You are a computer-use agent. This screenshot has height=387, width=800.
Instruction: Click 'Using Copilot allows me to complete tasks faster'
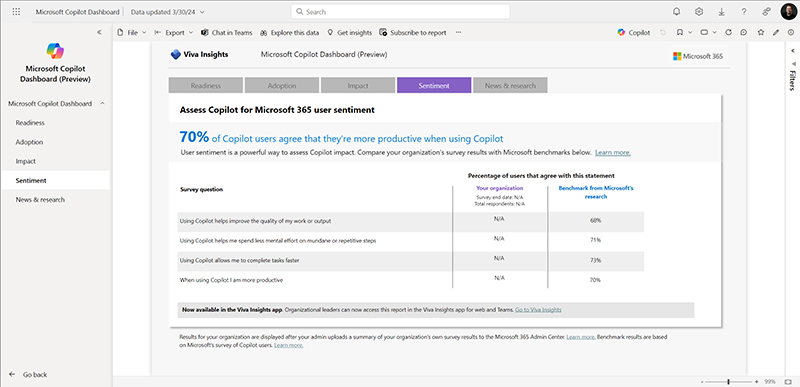point(239,261)
